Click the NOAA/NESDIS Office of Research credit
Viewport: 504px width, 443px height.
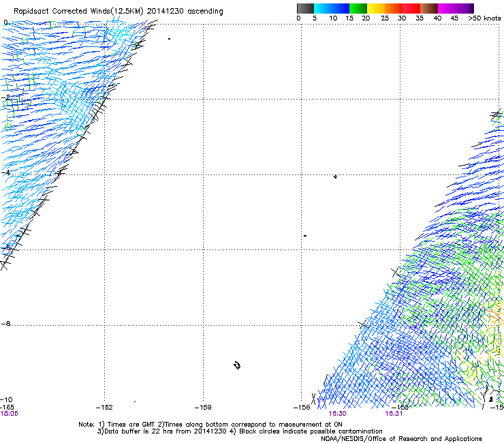pyautogui.click(x=401, y=439)
